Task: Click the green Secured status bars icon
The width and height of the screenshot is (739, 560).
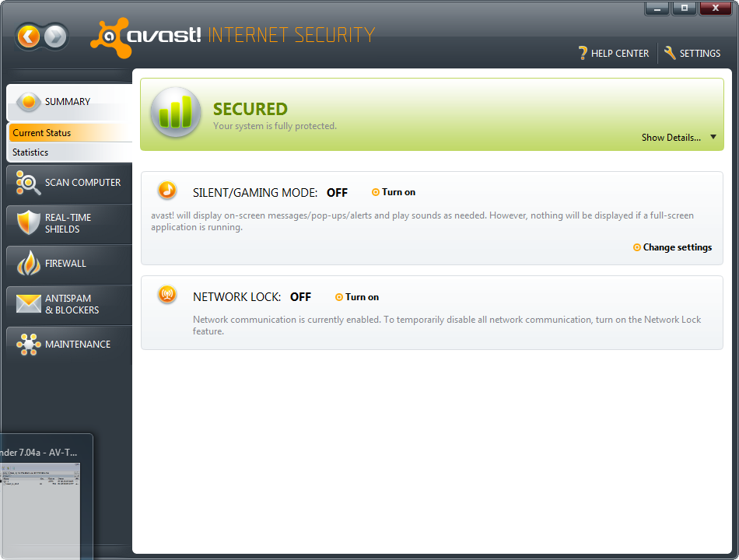Action: pos(175,113)
